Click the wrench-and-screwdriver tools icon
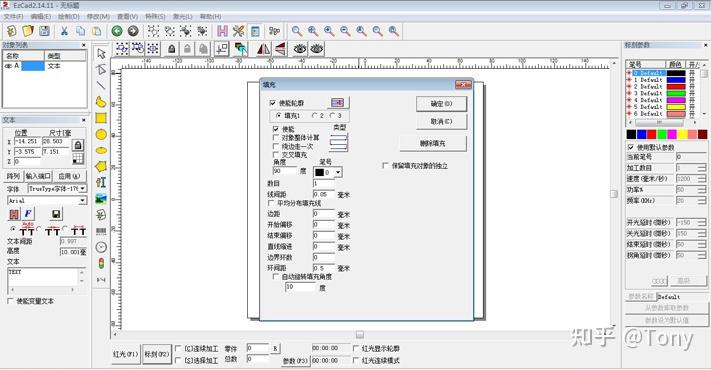Viewport: 711px width, 370px height. (239, 31)
